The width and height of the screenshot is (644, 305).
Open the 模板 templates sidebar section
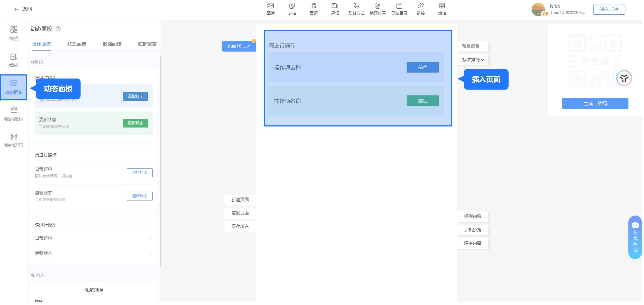[14, 60]
